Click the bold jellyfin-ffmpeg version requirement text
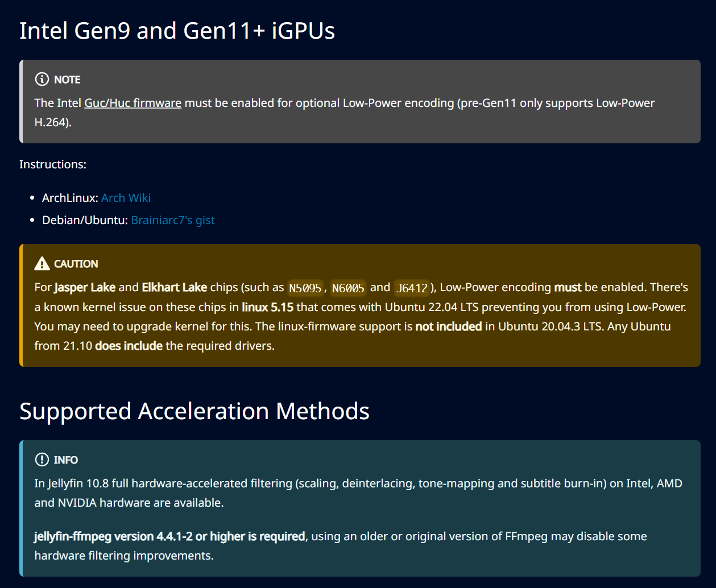Viewport: 716px width, 588px height. pos(169,536)
